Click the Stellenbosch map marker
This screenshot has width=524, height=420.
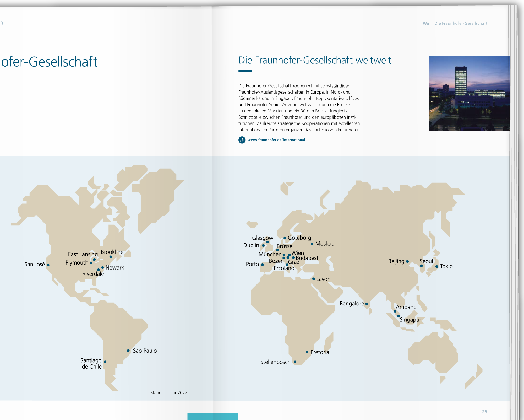[x=295, y=362]
